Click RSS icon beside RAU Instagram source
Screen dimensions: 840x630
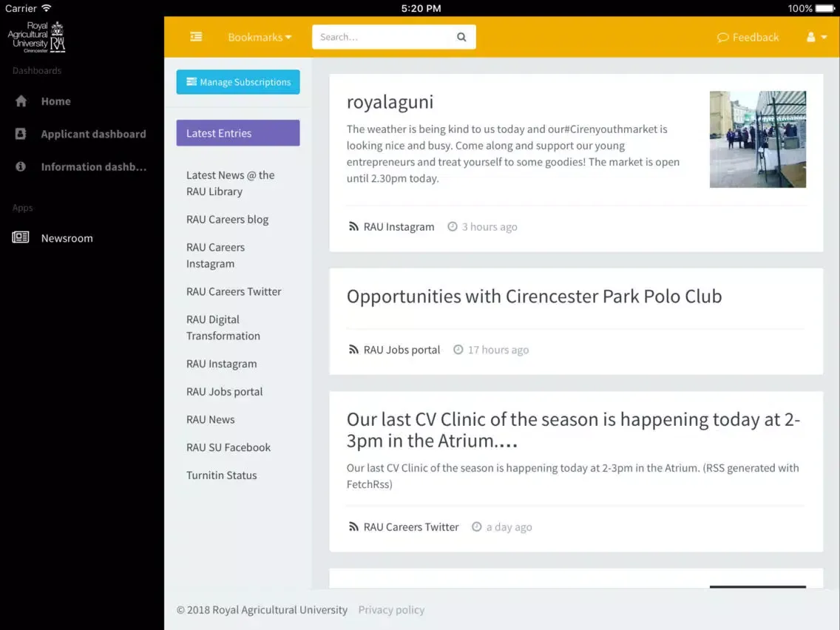click(353, 226)
